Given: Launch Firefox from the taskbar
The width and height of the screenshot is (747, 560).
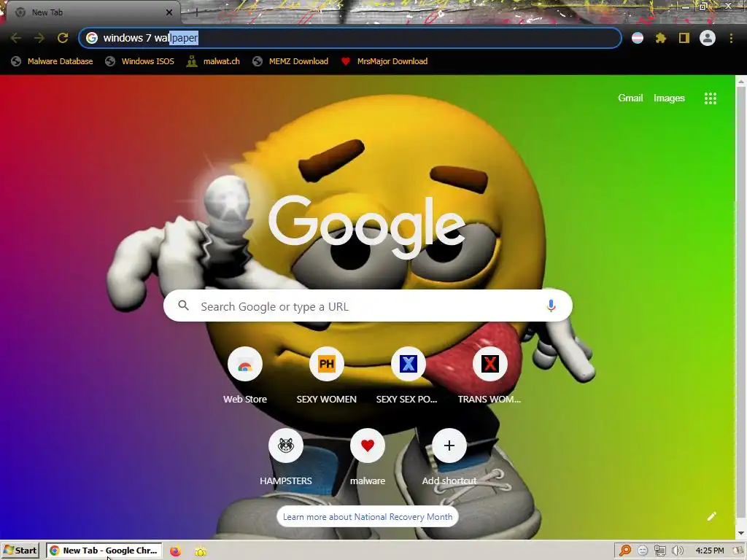Looking at the screenshot, I should point(175,551).
